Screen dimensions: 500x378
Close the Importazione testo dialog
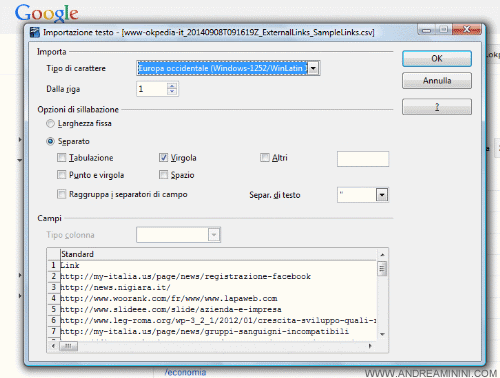coord(467,30)
